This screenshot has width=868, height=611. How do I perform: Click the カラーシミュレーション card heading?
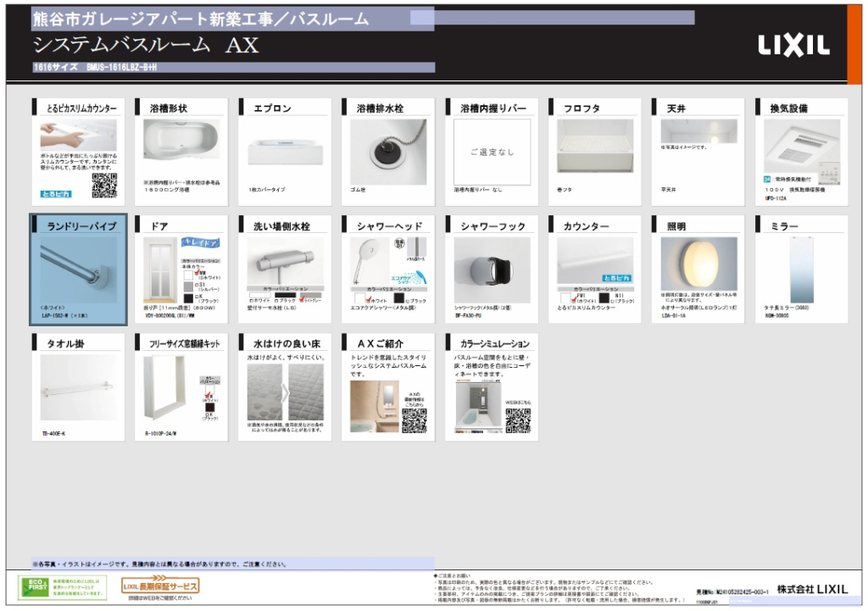click(x=495, y=344)
